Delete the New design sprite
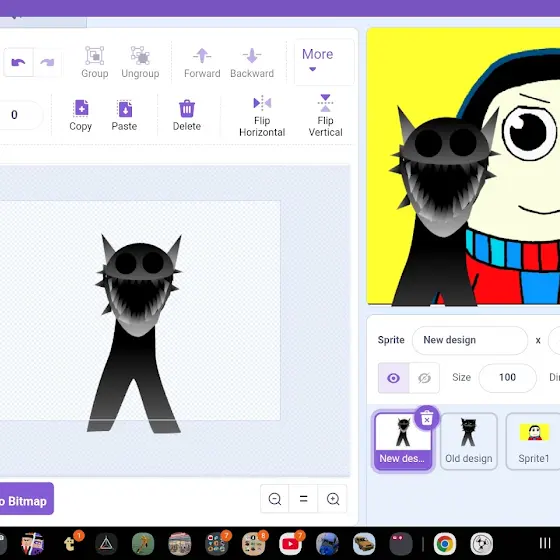The height and width of the screenshot is (560, 560). pyautogui.click(x=427, y=418)
